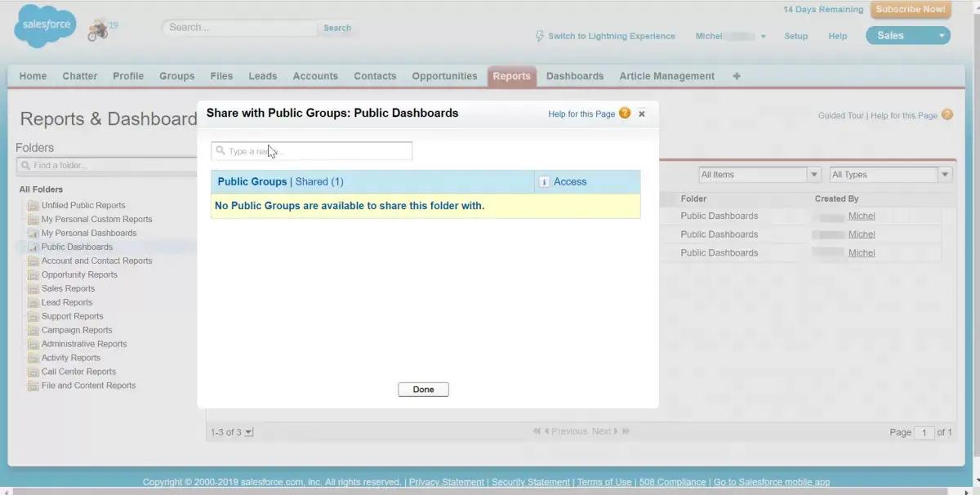Click the Salesforce cloud logo
This screenshot has height=495, width=980.
(x=46, y=26)
